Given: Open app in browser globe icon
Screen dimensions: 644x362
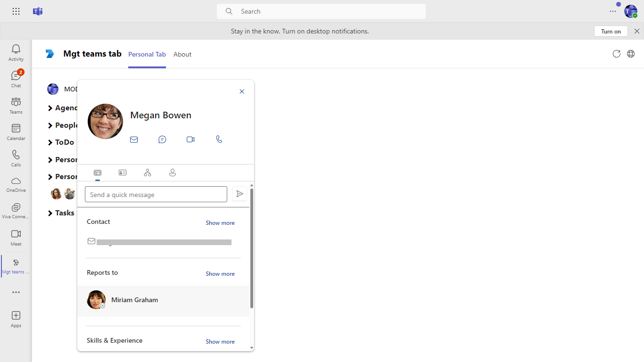Looking at the screenshot, I should [631, 54].
